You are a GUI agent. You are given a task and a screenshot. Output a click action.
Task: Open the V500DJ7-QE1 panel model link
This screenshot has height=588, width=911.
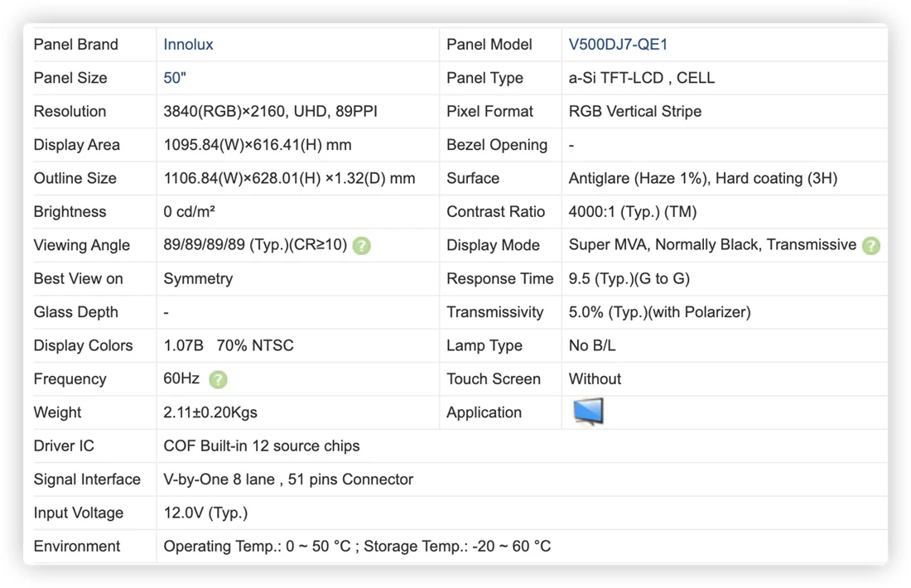point(618,44)
